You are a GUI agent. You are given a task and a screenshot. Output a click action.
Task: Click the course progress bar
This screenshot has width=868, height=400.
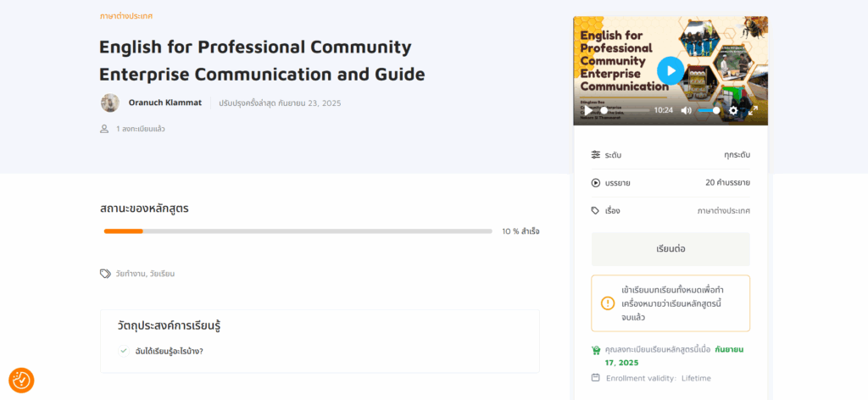point(298,231)
